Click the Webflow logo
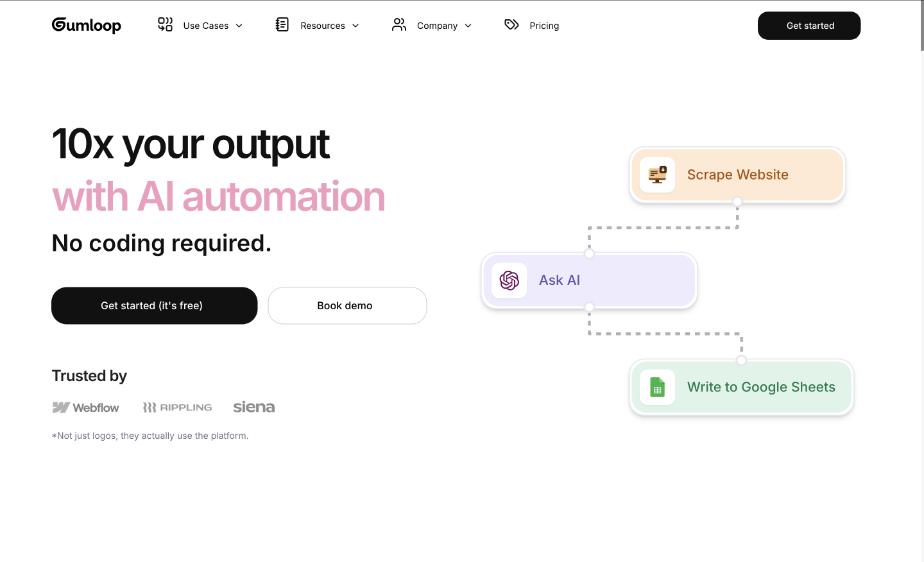924x562 pixels. (85, 407)
